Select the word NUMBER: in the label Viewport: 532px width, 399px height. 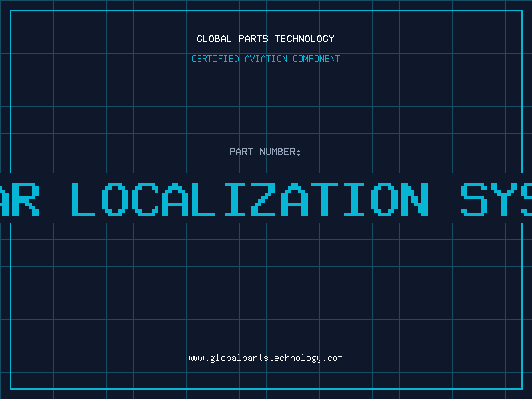(280, 152)
